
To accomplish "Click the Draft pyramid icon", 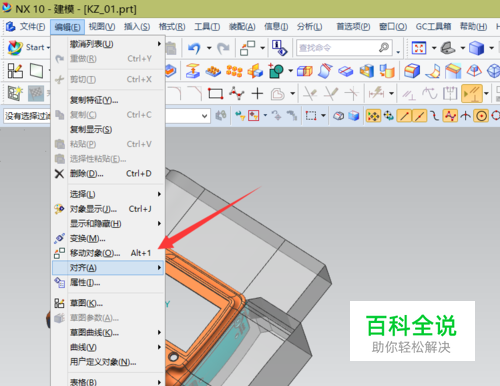I will point(474,71).
